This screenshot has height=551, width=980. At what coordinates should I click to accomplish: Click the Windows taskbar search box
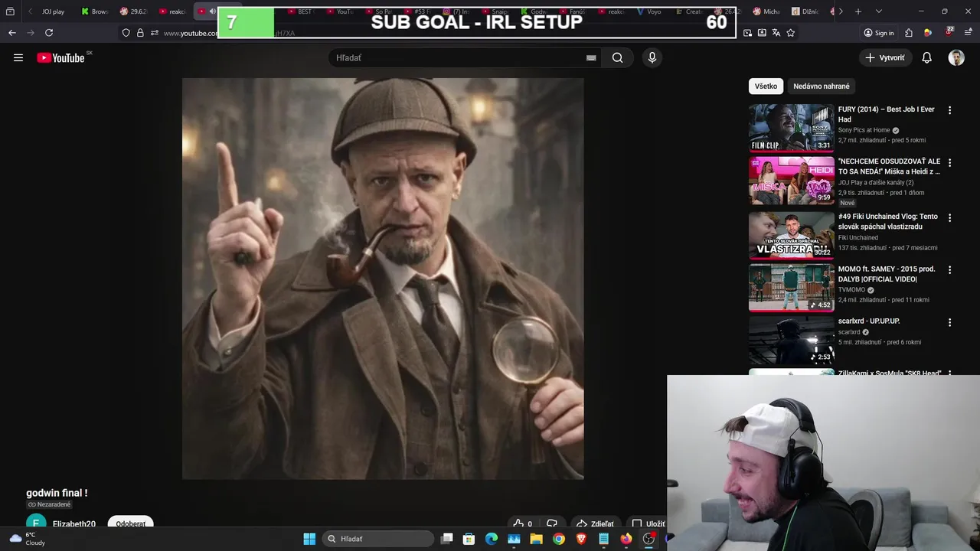click(x=378, y=539)
